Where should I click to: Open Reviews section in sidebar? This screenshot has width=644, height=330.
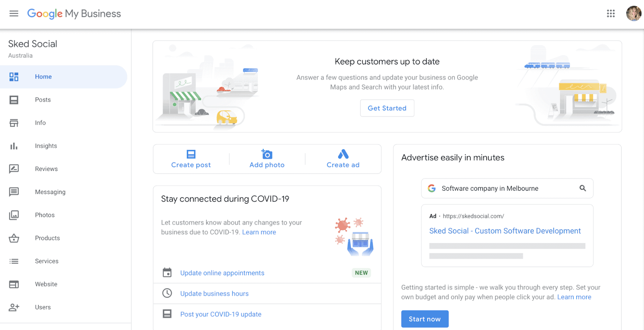[64, 169]
